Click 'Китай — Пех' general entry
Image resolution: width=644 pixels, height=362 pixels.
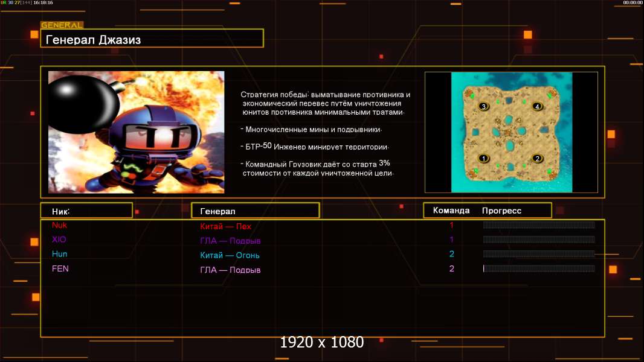tap(225, 226)
